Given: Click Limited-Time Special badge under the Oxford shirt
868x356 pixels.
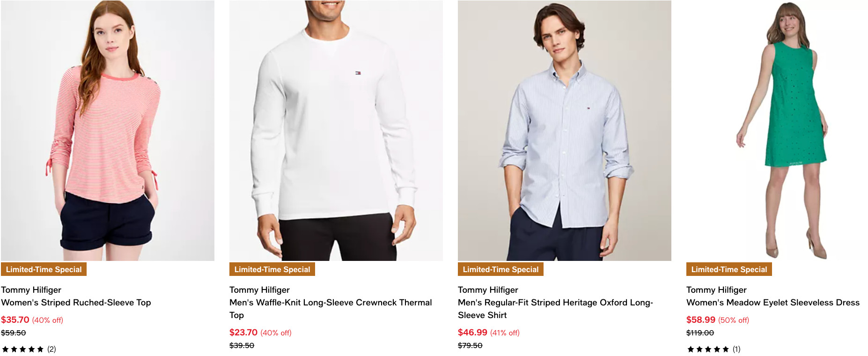Looking at the screenshot, I should pyautogui.click(x=500, y=269).
